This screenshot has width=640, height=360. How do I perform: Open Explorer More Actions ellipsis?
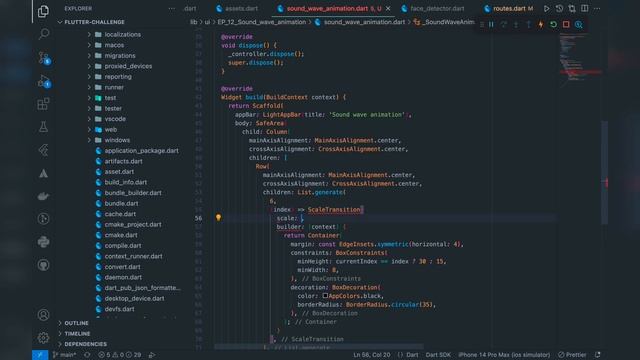tap(172, 9)
